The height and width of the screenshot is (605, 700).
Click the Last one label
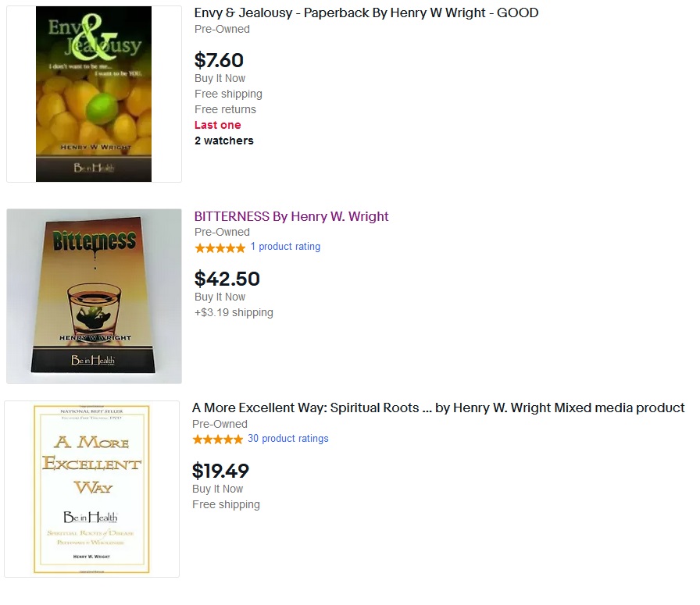click(x=217, y=125)
